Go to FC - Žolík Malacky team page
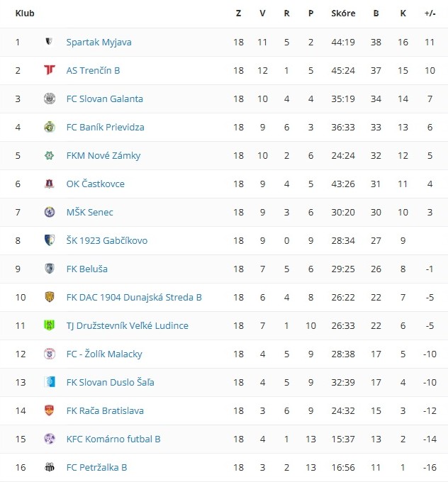The image size is (448, 482). point(104,354)
